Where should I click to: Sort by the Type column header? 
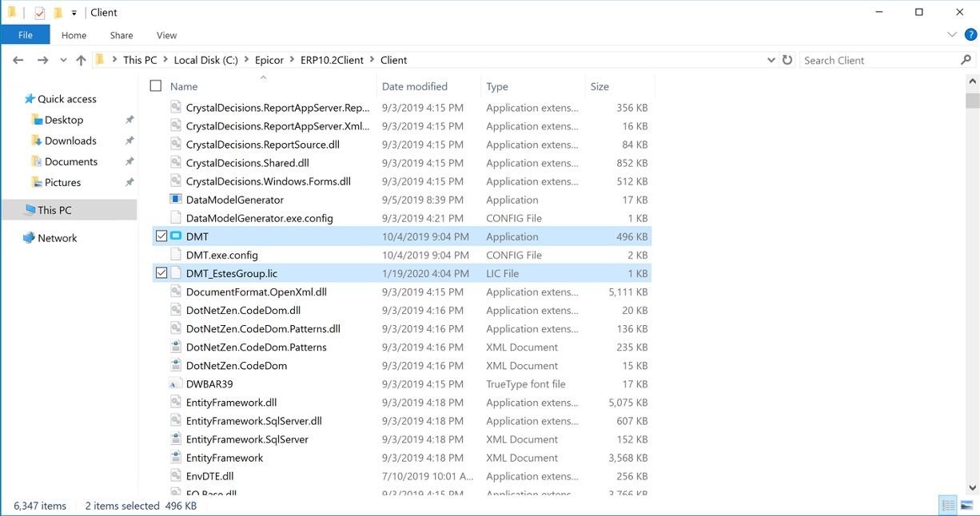(x=497, y=86)
